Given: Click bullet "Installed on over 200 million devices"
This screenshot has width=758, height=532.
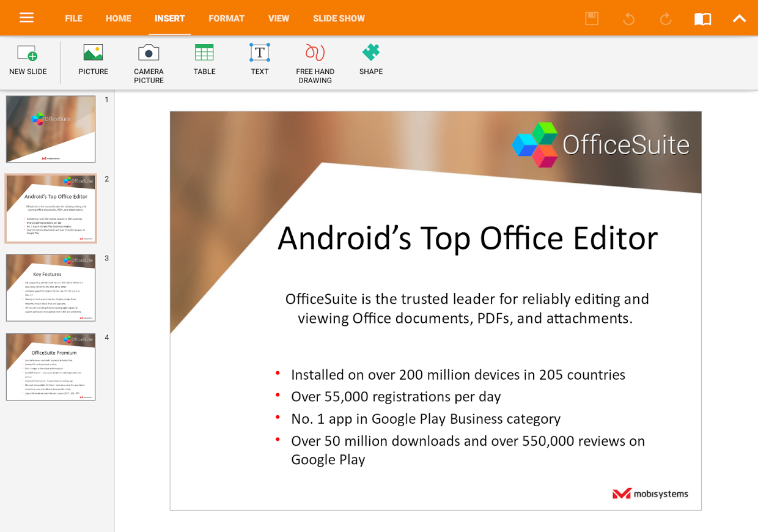Looking at the screenshot, I should 458,374.
